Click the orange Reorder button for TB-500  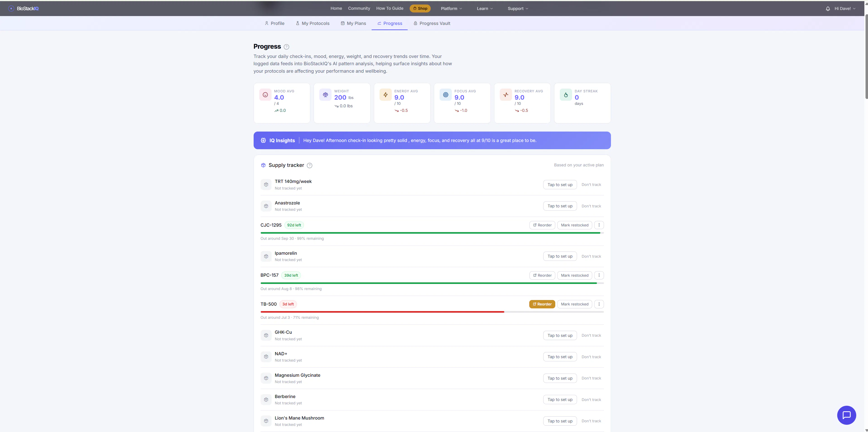click(542, 304)
